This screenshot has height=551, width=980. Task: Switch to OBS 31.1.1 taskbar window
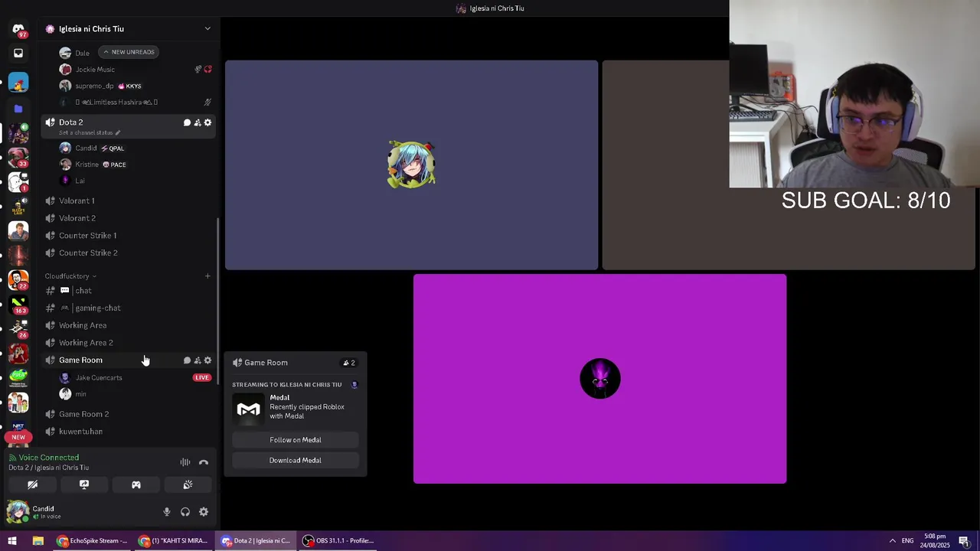(338, 540)
